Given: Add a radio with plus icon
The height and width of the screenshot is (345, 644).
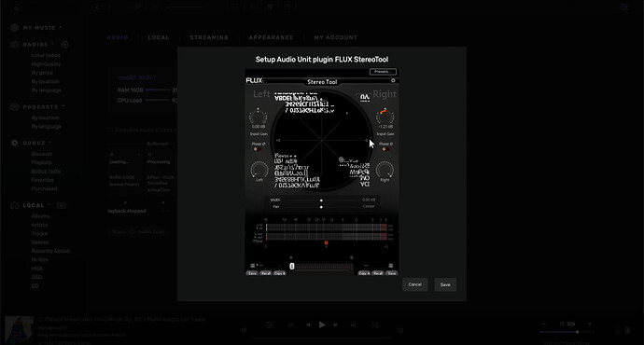Looking at the screenshot, I should [65, 45].
